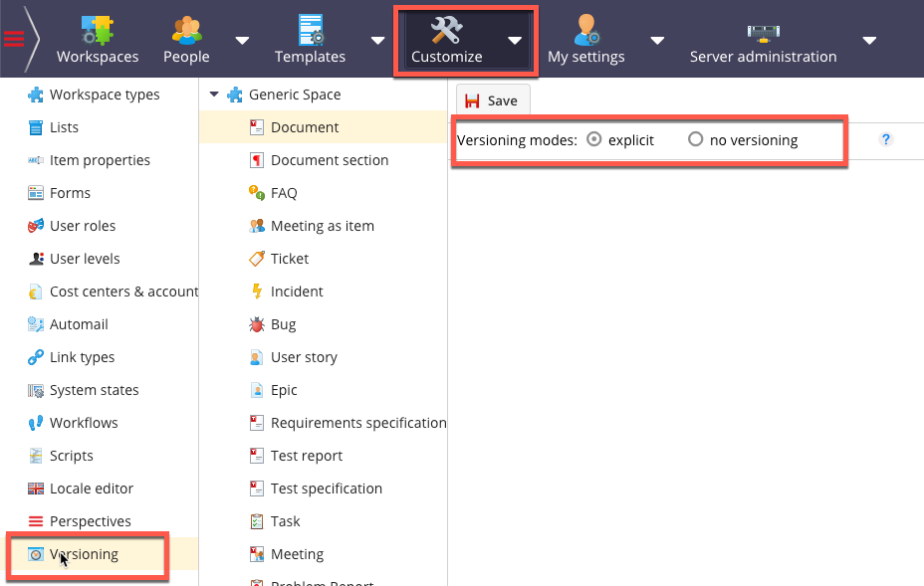
Task: Open the Customize dropdown arrow
Action: click(514, 41)
